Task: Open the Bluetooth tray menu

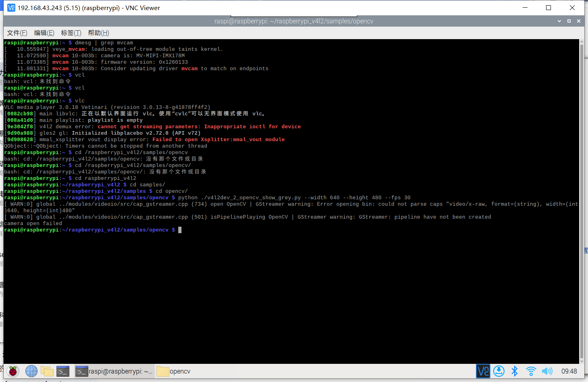Action: 515,371
